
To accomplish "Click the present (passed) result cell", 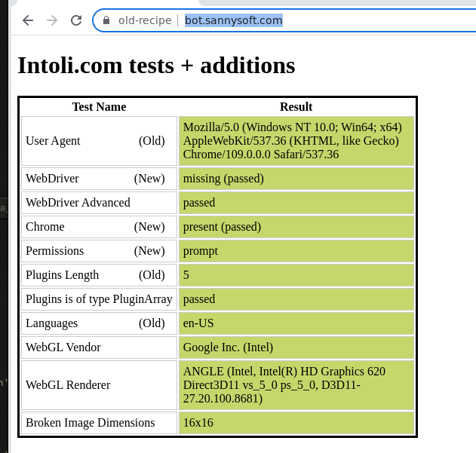I will (x=296, y=227).
